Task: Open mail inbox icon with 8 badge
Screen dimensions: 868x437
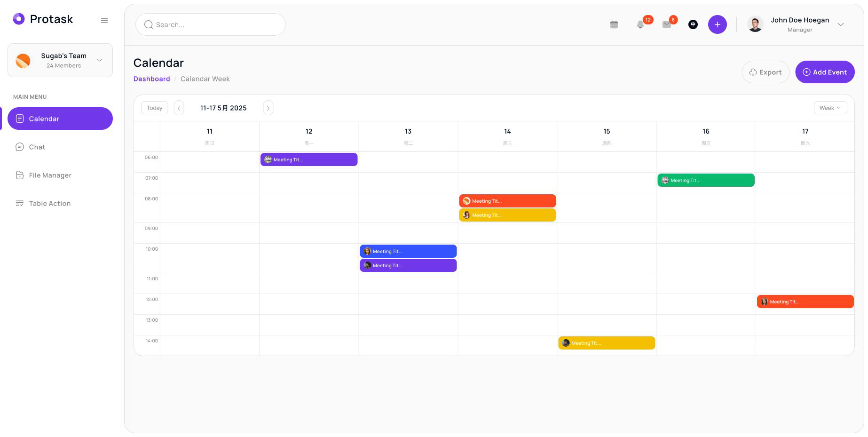Action: [x=667, y=24]
